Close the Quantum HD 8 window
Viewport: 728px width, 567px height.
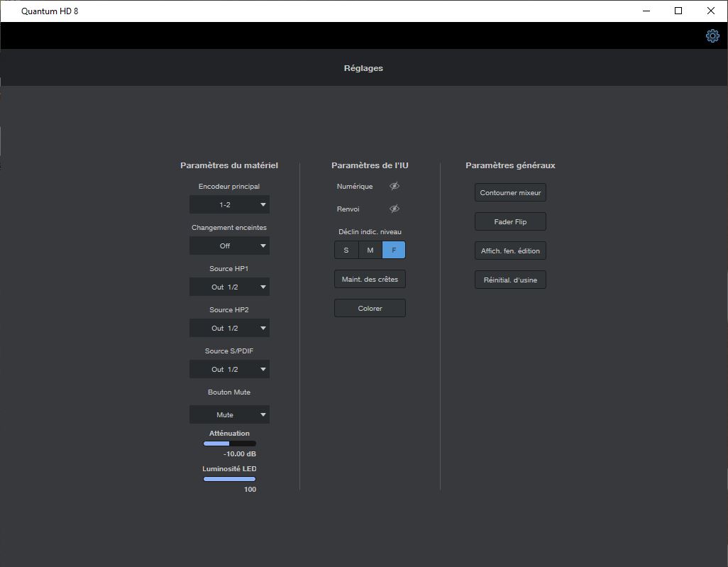711,11
